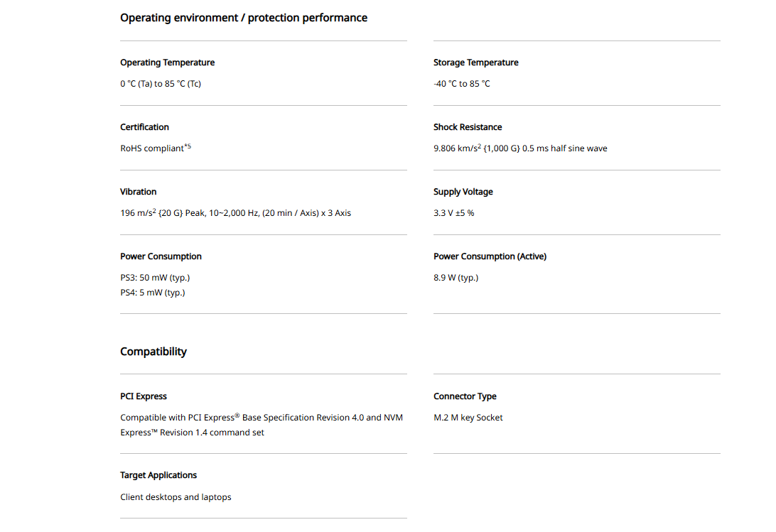Screen dimensions: 776x532
Task: Click the PS3: 50 mW power line
Action: point(155,278)
